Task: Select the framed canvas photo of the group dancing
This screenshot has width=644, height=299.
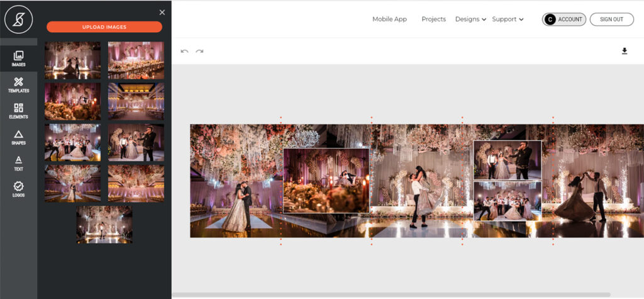Action: pyautogui.click(x=508, y=201)
